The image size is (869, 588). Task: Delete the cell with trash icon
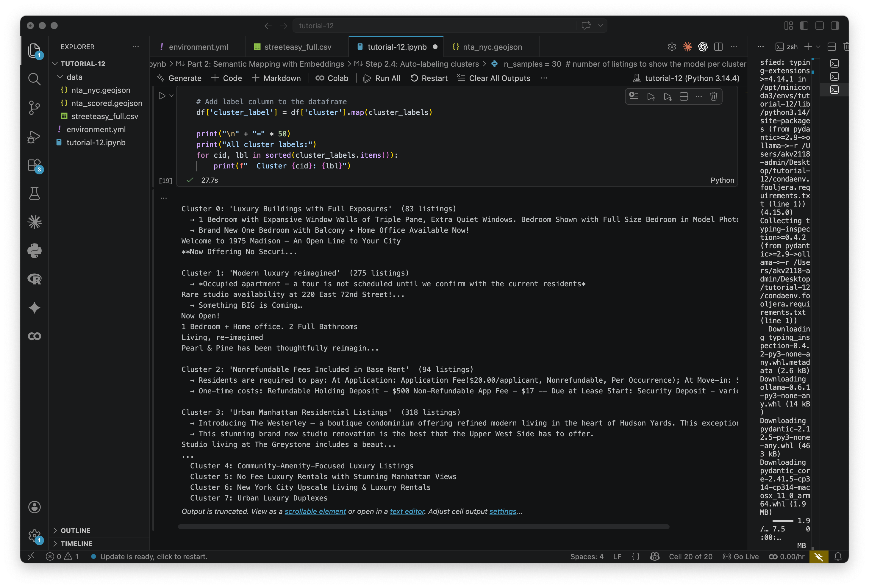click(x=713, y=96)
